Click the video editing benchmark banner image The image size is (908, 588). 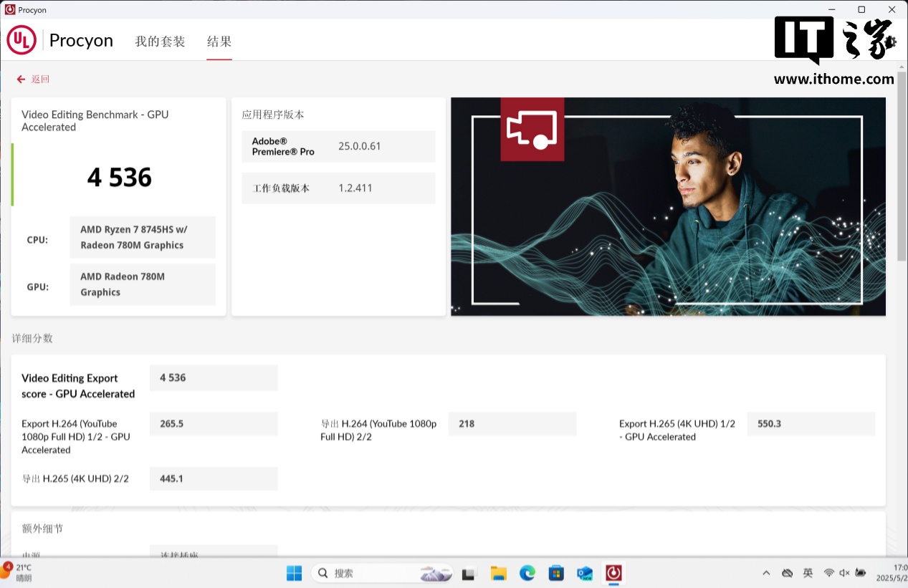[668, 206]
